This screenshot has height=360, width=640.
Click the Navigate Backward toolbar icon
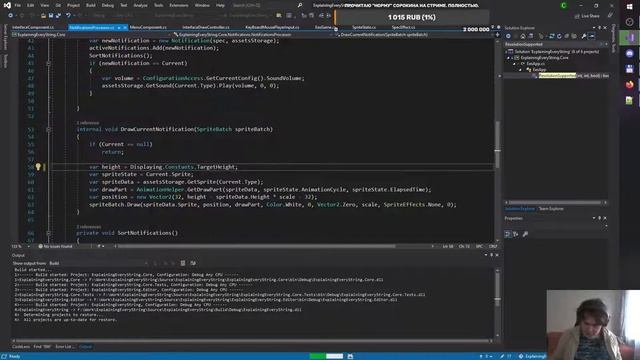(x=11, y=16)
